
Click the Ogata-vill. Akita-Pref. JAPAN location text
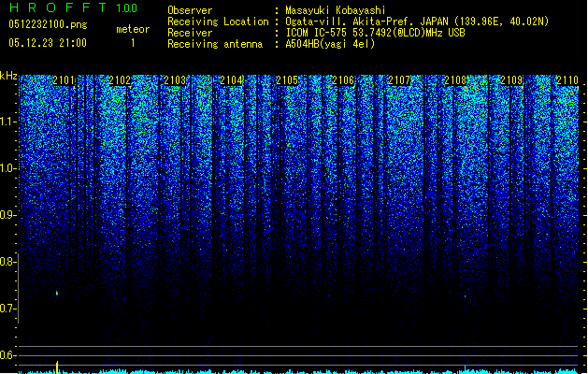(x=417, y=22)
